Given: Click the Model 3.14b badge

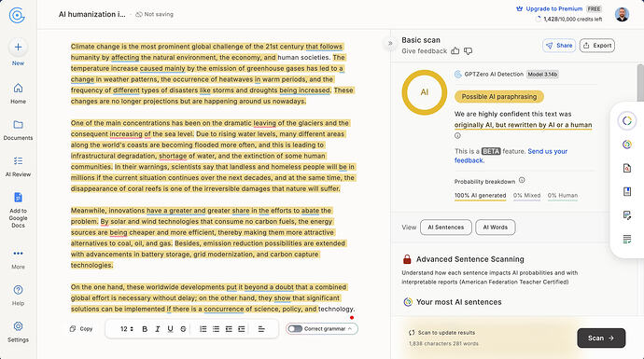Looking at the screenshot, I should [542, 75].
